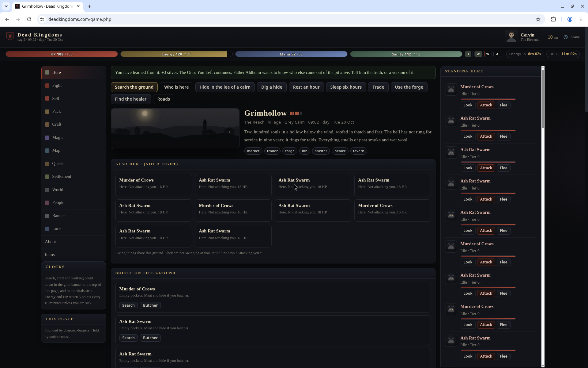The height and width of the screenshot is (368, 588).
Task: Bookmark this page with the star icon
Action: [x=538, y=19]
